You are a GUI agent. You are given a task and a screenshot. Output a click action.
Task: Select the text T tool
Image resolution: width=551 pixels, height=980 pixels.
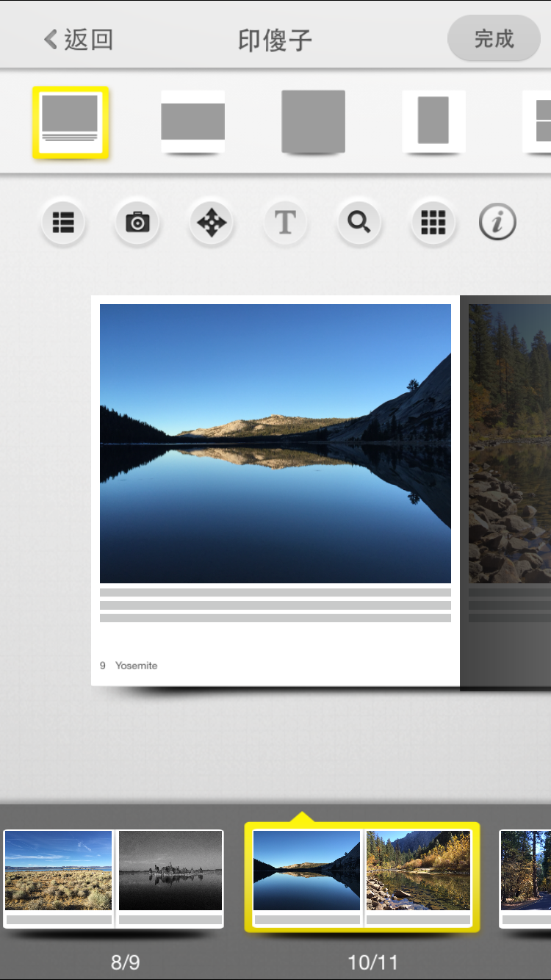[x=285, y=222]
